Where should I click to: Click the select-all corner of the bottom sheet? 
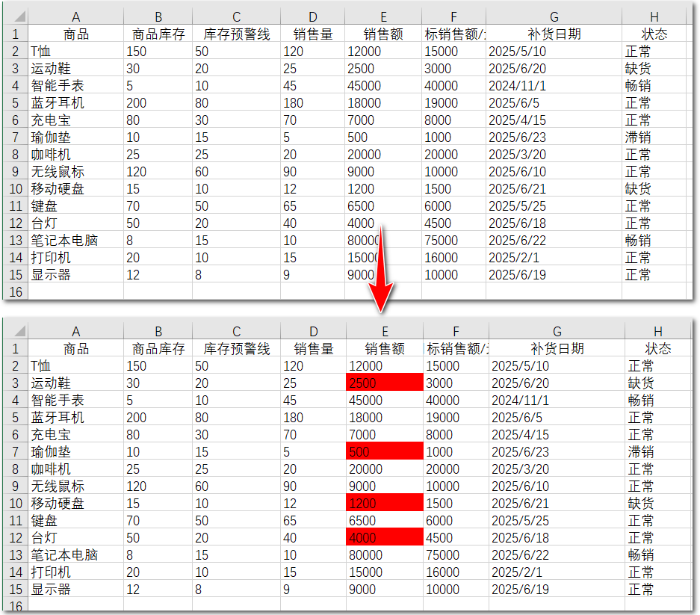(16, 331)
